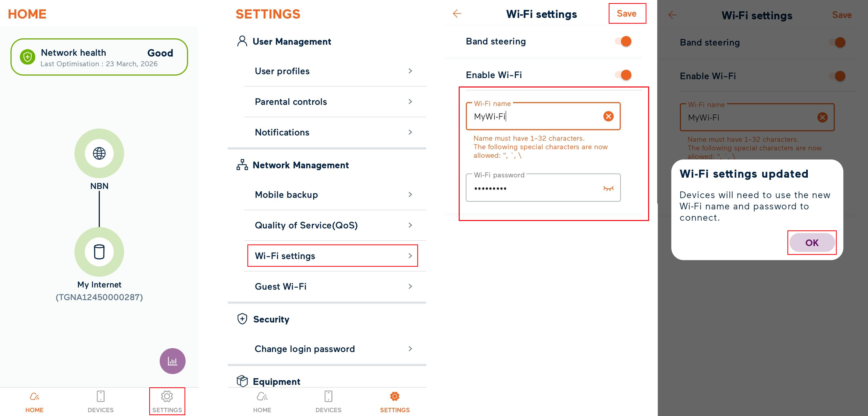
Task: Open the User Management section icon
Action: [x=242, y=41]
